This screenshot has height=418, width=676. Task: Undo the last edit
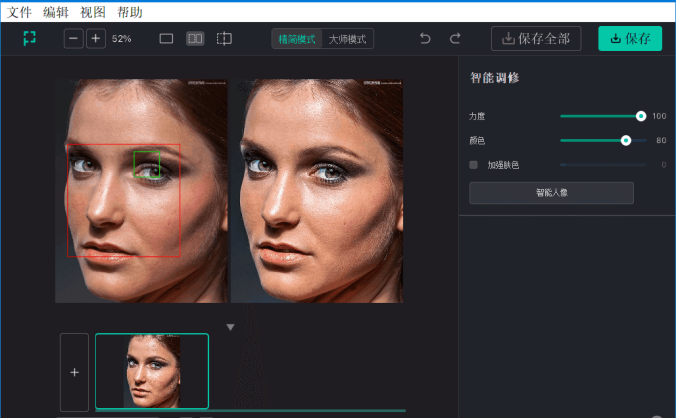425,38
